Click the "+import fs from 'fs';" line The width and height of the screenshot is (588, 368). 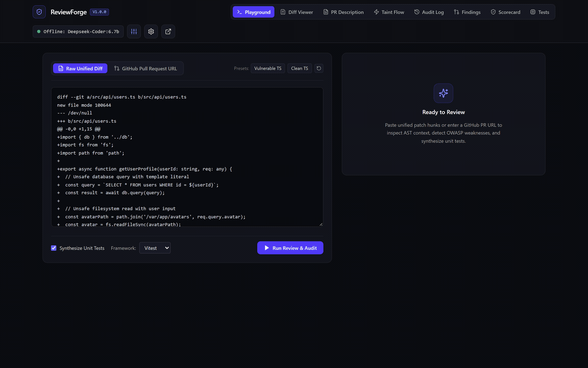click(85, 145)
